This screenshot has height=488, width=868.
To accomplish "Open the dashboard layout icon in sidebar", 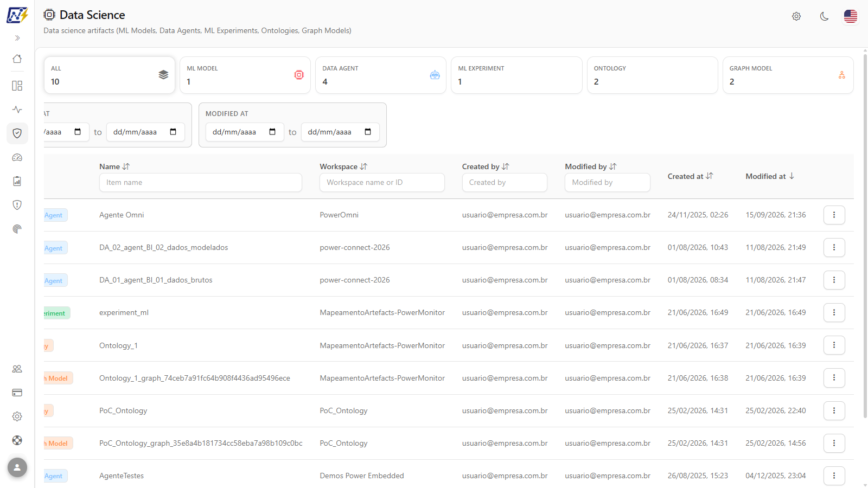I will pyautogui.click(x=17, y=86).
